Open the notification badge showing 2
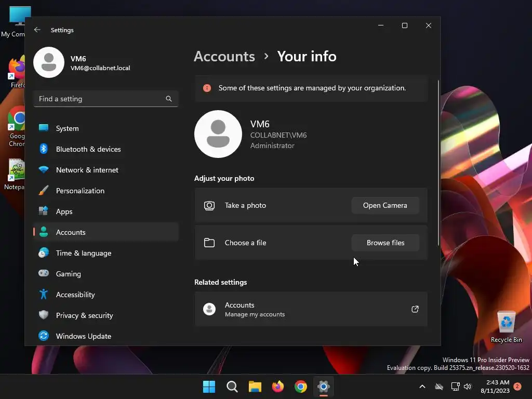Image resolution: width=532 pixels, height=399 pixels. click(x=517, y=386)
